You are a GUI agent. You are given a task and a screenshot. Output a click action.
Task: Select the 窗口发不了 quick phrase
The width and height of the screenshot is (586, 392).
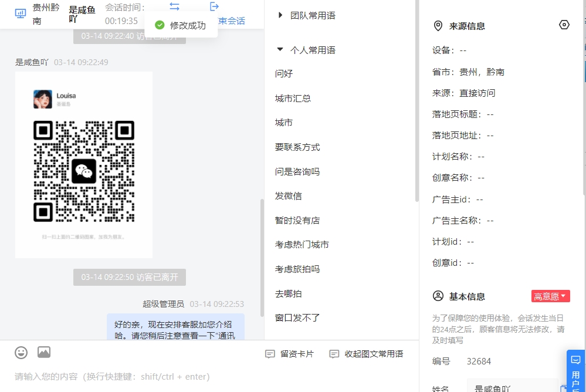click(x=297, y=318)
